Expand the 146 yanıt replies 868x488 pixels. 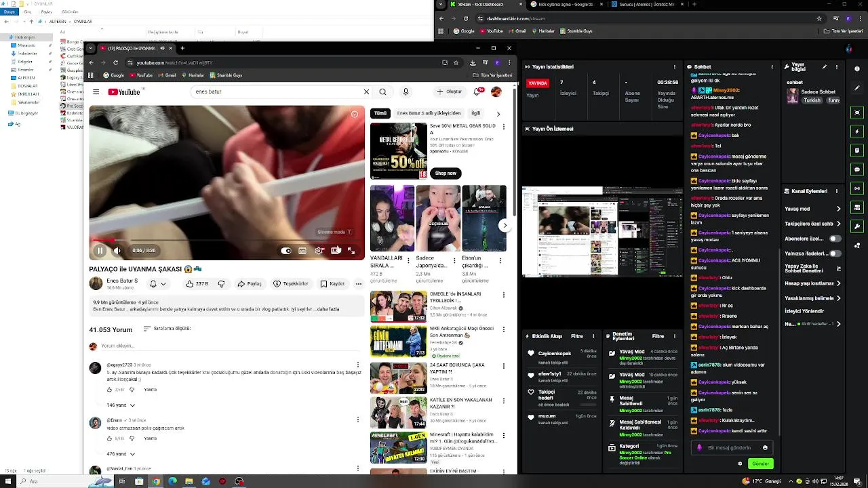(121, 405)
